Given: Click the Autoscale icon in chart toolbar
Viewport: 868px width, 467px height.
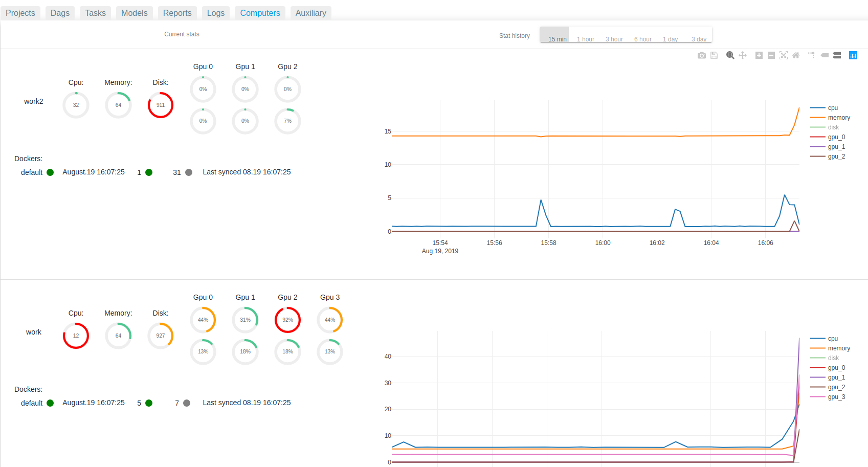Looking at the screenshot, I should point(784,55).
